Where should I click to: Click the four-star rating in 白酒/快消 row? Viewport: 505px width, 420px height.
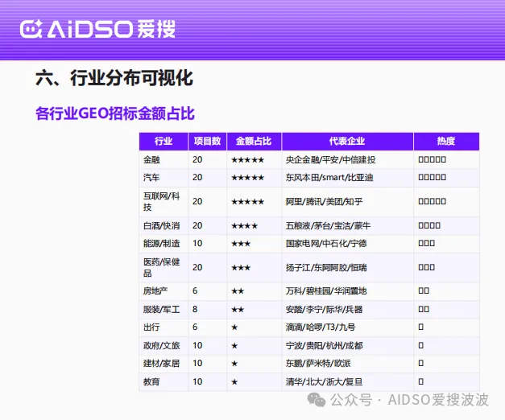click(245, 226)
